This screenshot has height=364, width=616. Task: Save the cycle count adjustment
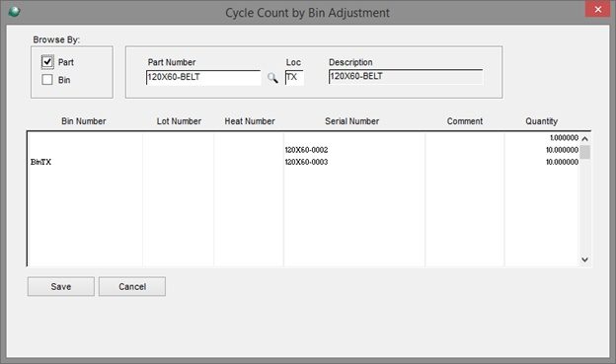(61, 287)
